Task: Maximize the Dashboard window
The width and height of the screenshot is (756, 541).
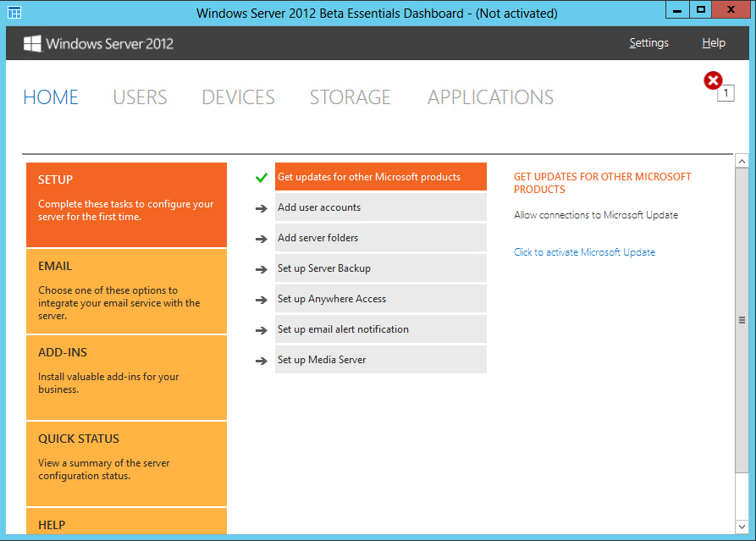Action: click(701, 10)
